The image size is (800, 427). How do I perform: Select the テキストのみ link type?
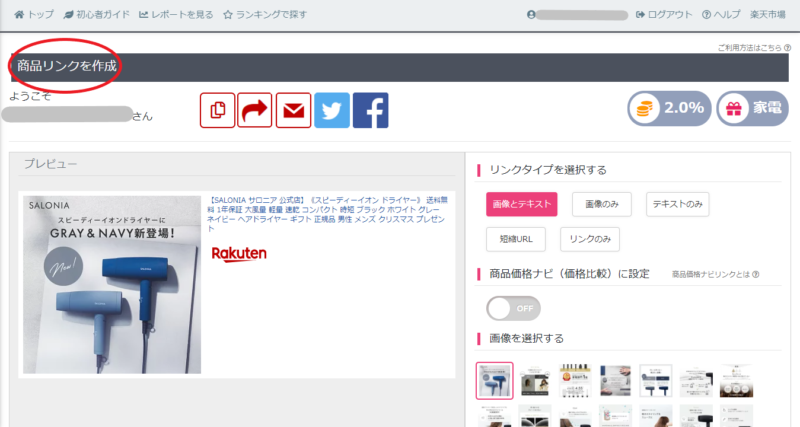(x=678, y=204)
